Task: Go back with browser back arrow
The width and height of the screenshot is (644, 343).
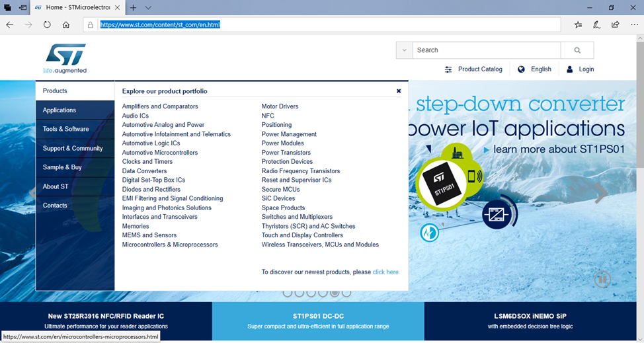Action: coord(10,24)
